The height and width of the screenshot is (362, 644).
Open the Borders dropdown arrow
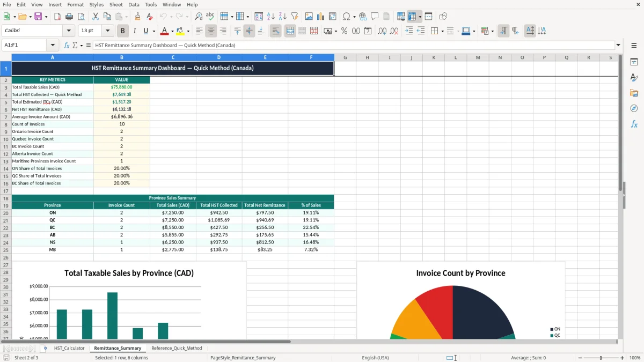click(443, 31)
